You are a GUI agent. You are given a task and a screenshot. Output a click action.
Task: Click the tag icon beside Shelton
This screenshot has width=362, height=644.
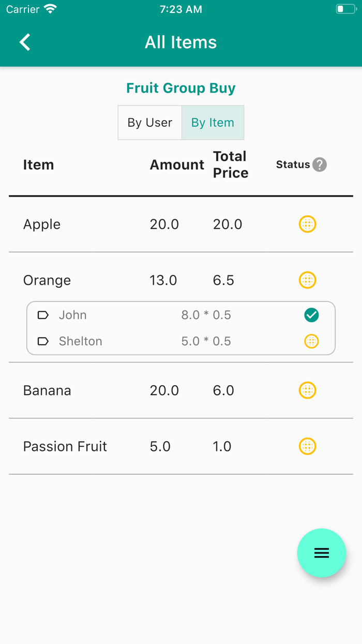pyautogui.click(x=43, y=341)
